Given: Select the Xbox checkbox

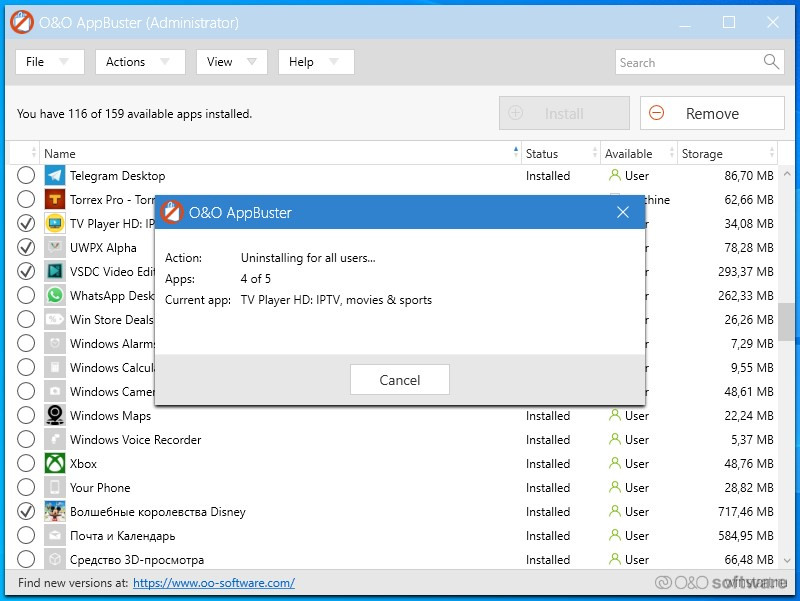Looking at the screenshot, I should (x=26, y=463).
